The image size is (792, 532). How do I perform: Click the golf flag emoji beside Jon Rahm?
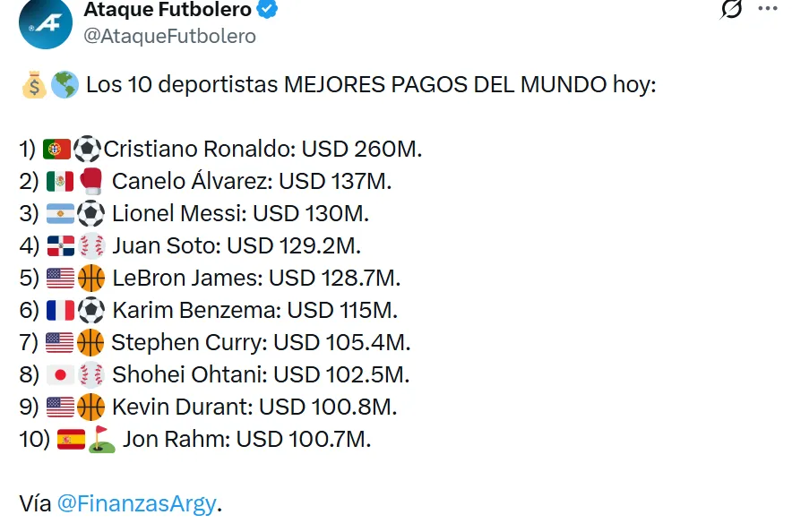click(101, 439)
